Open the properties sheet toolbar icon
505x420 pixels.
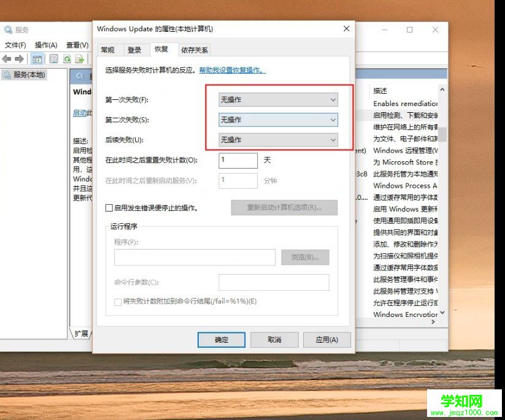pos(54,59)
